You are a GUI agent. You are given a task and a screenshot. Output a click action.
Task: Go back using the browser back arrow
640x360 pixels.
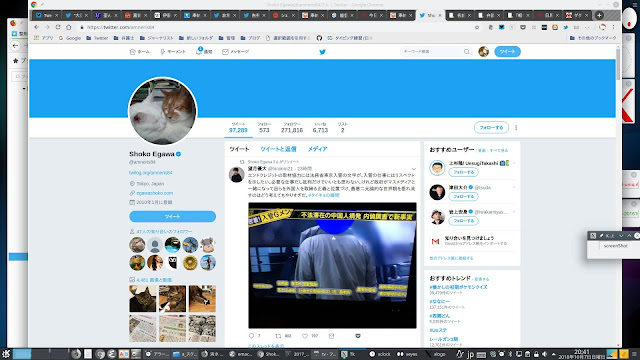click(37, 27)
